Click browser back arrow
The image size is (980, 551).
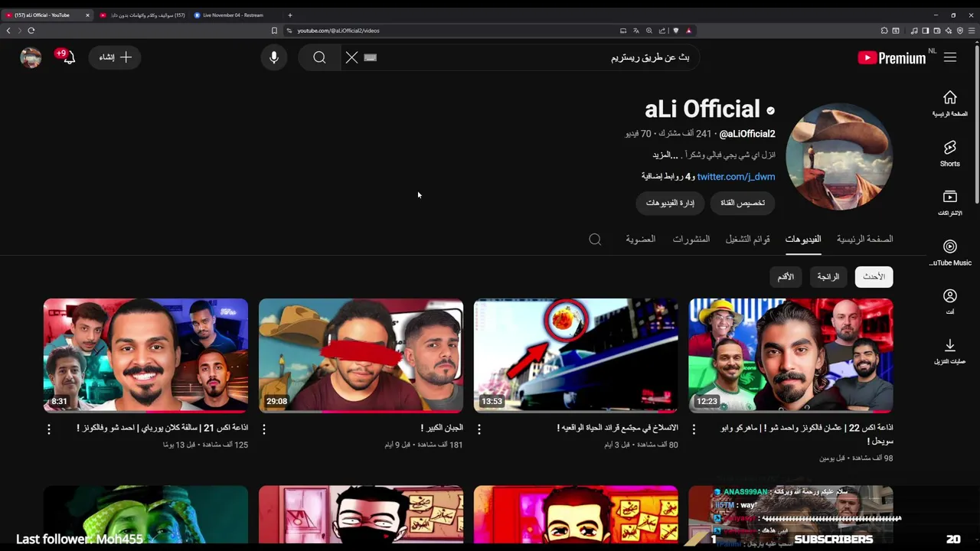8,31
